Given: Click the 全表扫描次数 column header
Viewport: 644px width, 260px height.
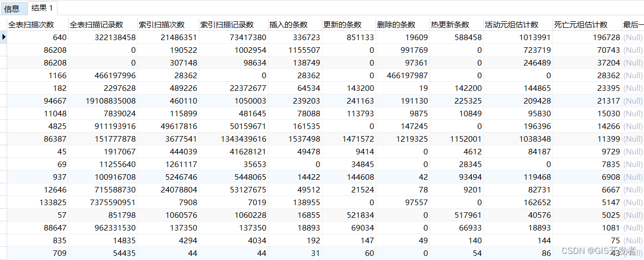Looking at the screenshot, I should [x=37, y=24].
